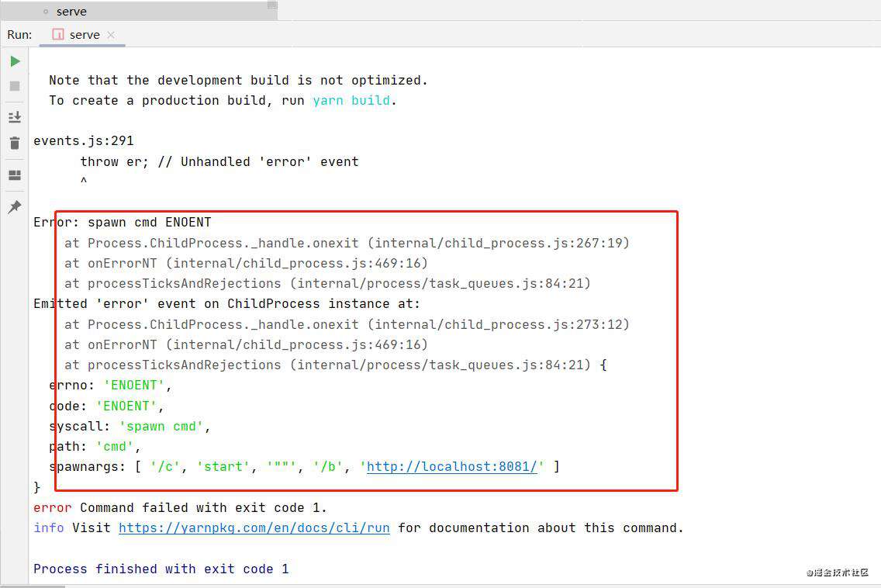Clear console output with trash icon
The height and width of the screenshot is (588, 881).
coord(16,143)
